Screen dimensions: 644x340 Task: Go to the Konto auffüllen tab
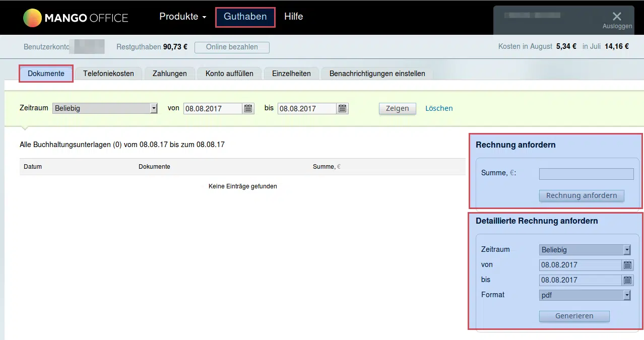(x=229, y=74)
